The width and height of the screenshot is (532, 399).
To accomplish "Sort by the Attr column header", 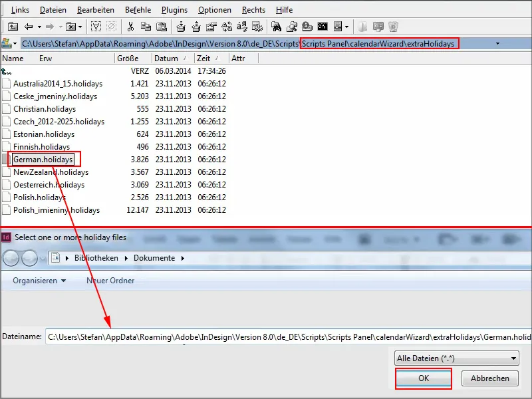I will [238, 59].
